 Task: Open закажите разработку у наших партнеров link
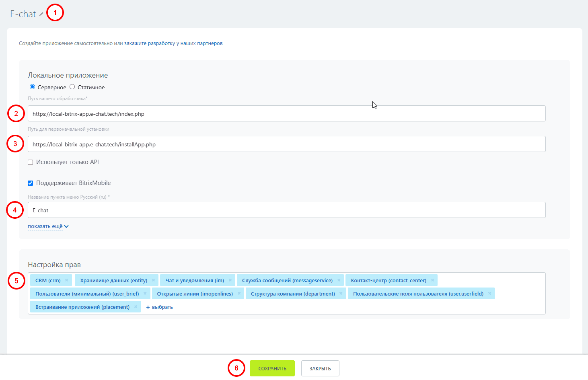coord(173,43)
